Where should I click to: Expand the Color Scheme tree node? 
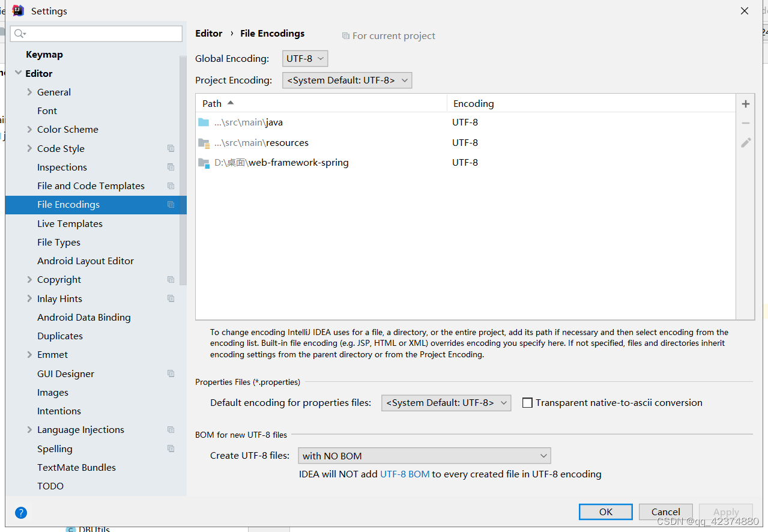29,130
